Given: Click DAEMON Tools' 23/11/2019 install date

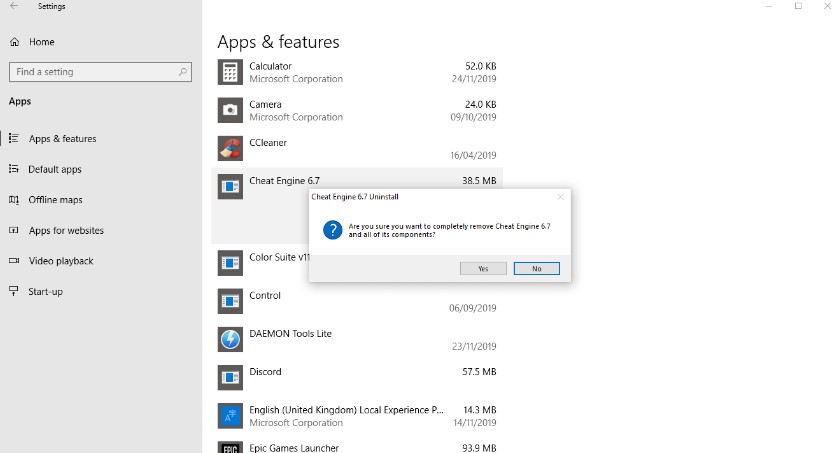Looking at the screenshot, I should (474, 347).
